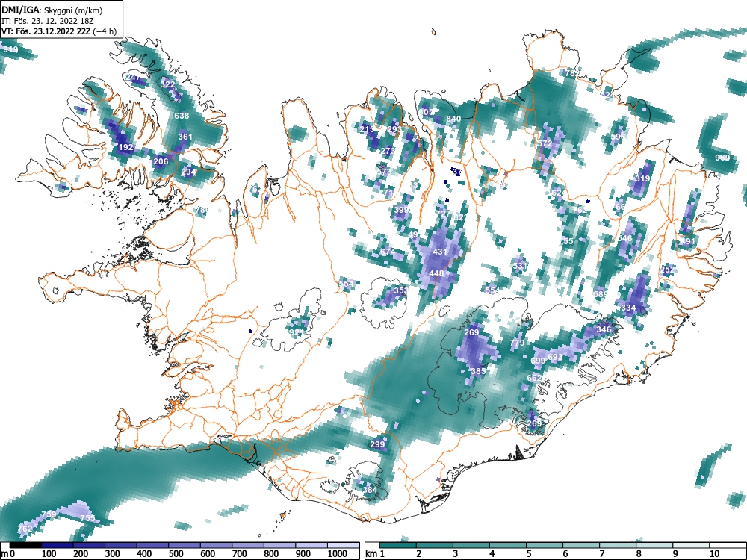Click the initial time line "IT: Fös. 23. 12. 2022 18Z"
The image size is (747, 560).
(x=48, y=21)
